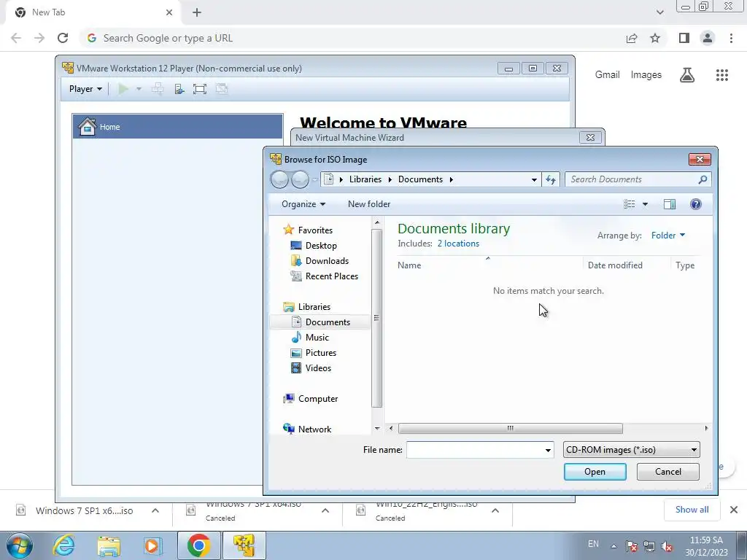This screenshot has height=560, width=747.
Task: Click in the Search Documents field
Action: click(631, 179)
